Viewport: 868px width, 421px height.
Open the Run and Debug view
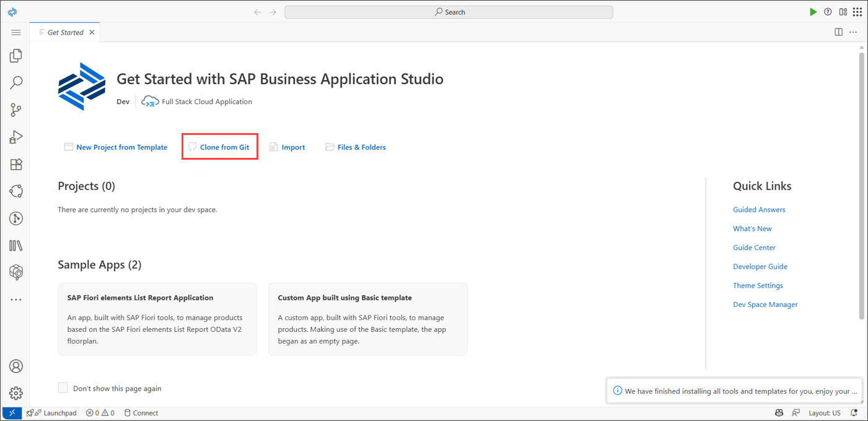(x=16, y=137)
